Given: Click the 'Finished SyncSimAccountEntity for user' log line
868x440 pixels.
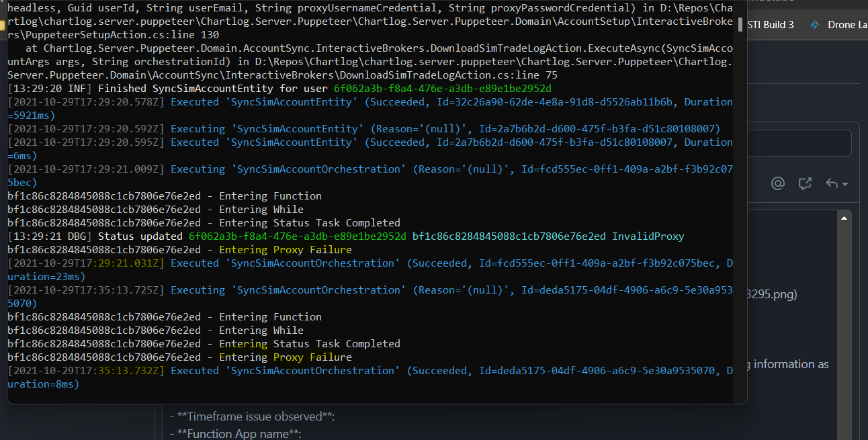Looking at the screenshot, I should (x=279, y=89).
